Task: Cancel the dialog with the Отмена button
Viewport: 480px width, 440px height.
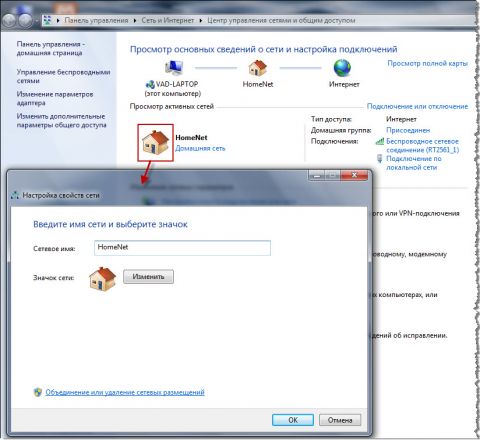Action: pos(340,420)
